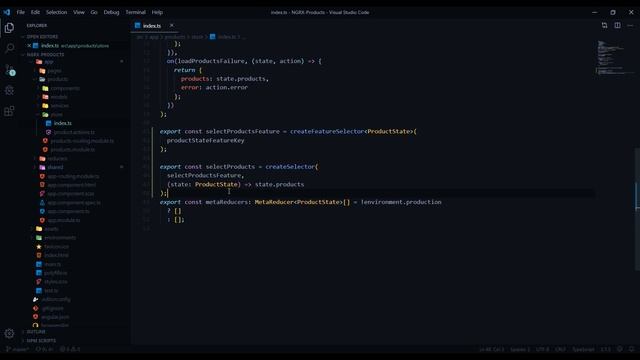This screenshot has height=360, width=640.
Task: Open the Explorer view in activity bar
Action: pyautogui.click(x=9, y=28)
